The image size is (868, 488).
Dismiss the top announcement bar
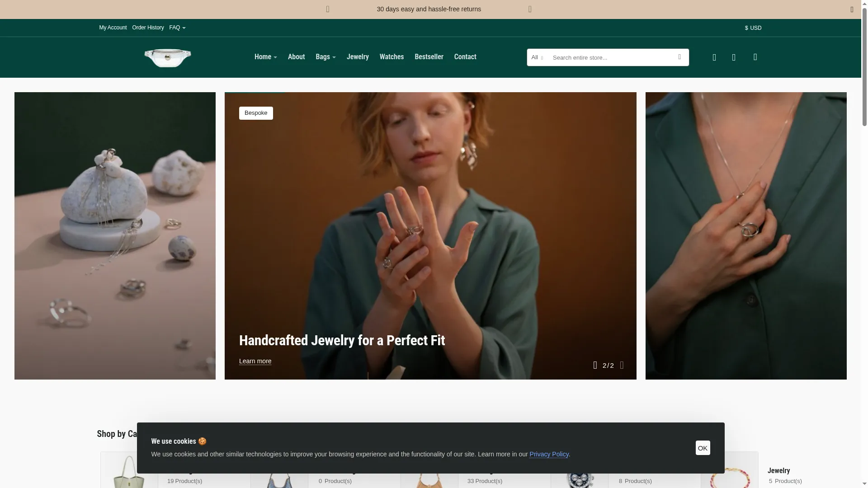pos(852,9)
